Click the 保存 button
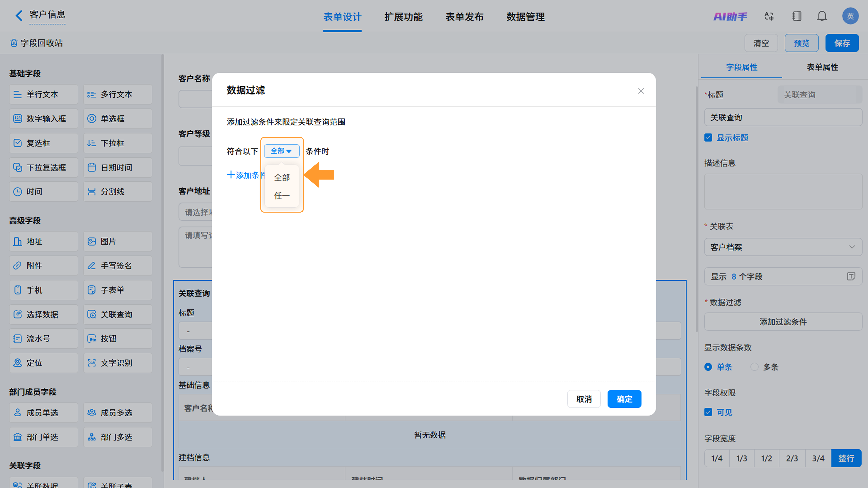Viewport: 868px width, 488px height. tap(842, 43)
